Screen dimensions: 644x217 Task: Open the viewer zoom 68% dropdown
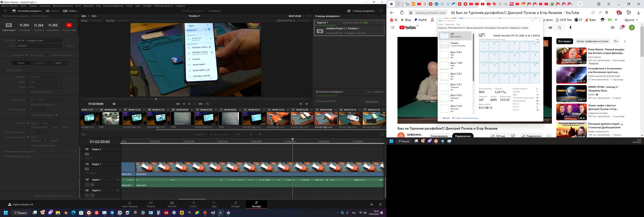click(x=85, y=16)
